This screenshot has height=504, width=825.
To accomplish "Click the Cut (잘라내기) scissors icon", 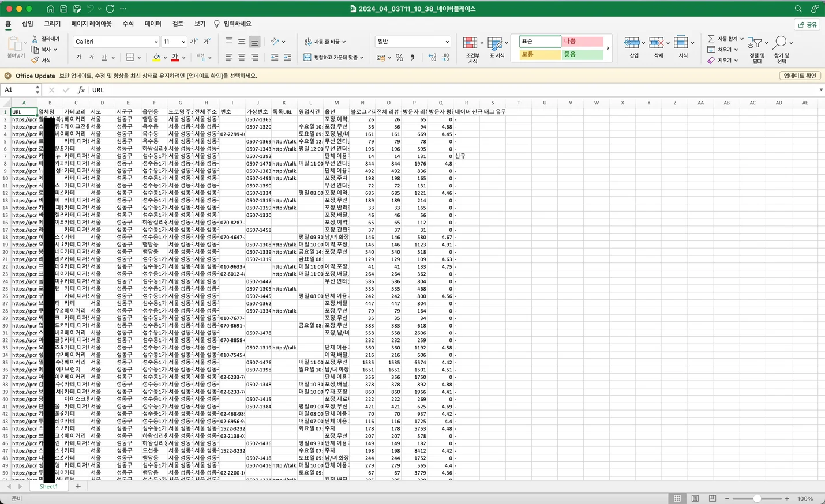I will coord(35,39).
